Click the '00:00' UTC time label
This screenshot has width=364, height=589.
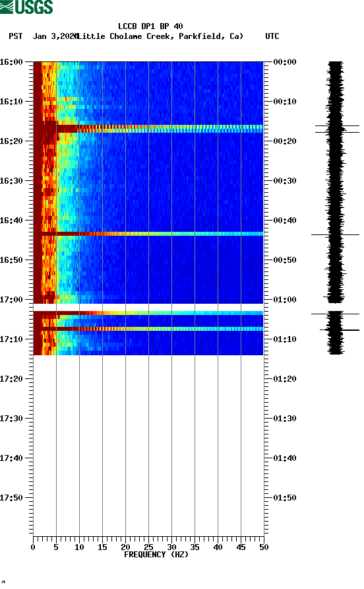point(285,61)
